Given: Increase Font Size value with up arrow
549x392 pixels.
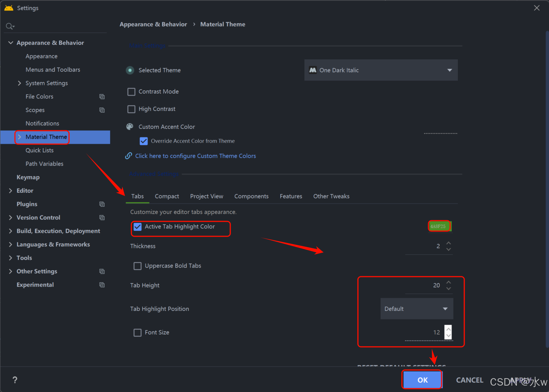Looking at the screenshot, I should [449, 329].
